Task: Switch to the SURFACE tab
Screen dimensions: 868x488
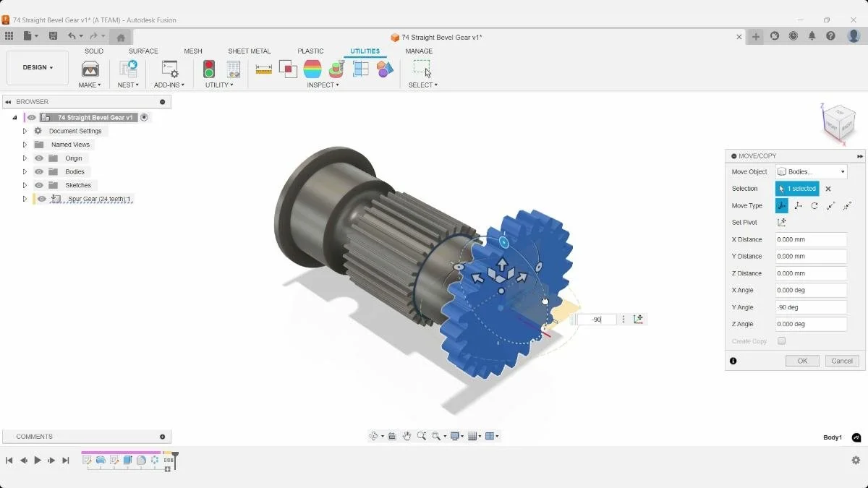Action: [143, 51]
